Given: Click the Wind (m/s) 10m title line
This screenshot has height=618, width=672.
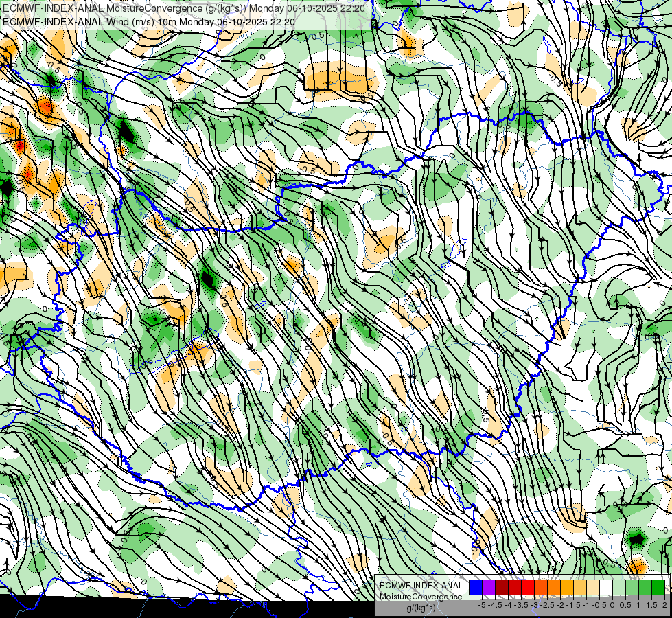Looking at the screenshot, I should [x=149, y=21].
